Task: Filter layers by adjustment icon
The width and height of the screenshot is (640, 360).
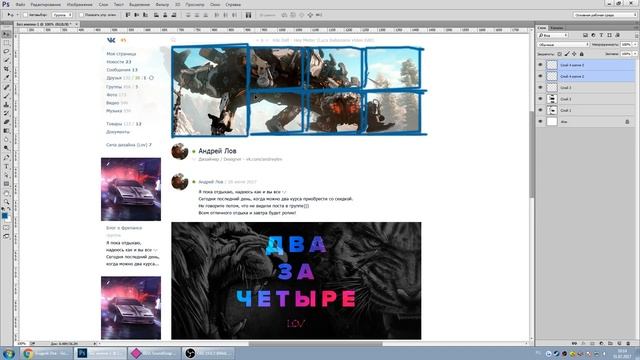Action: pos(593,36)
